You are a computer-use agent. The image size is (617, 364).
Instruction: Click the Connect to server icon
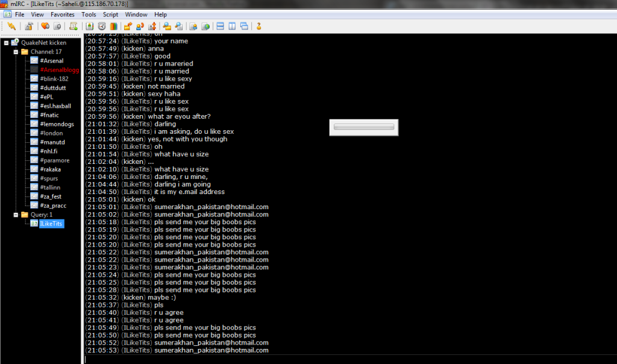pyautogui.click(x=10, y=27)
